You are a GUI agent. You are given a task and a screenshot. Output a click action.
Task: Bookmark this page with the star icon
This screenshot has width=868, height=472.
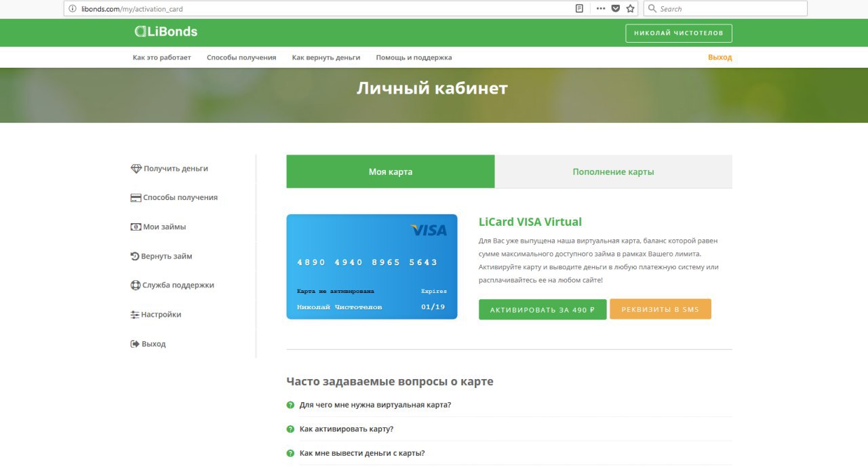(631, 9)
